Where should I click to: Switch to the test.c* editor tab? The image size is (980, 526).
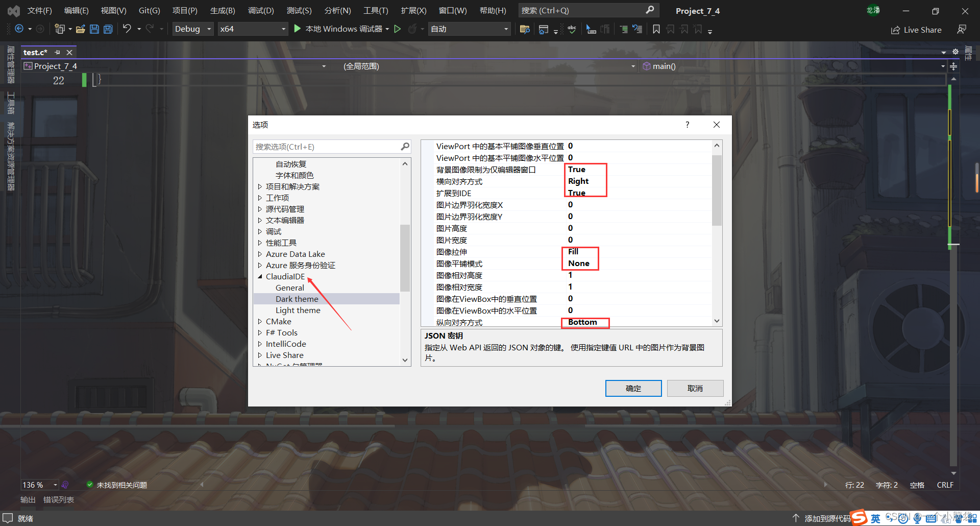(x=35, y=52)
